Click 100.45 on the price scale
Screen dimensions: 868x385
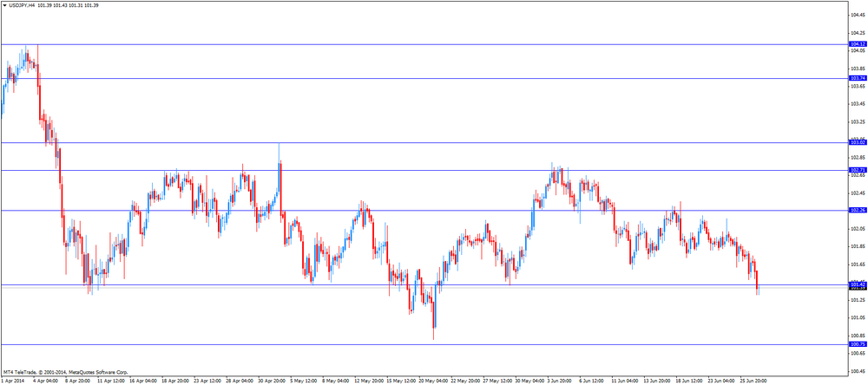pyautogui.click(x=858, y=370)
